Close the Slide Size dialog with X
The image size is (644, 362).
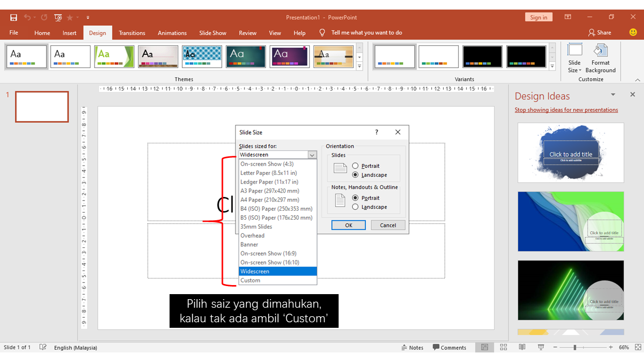(398, 132)
